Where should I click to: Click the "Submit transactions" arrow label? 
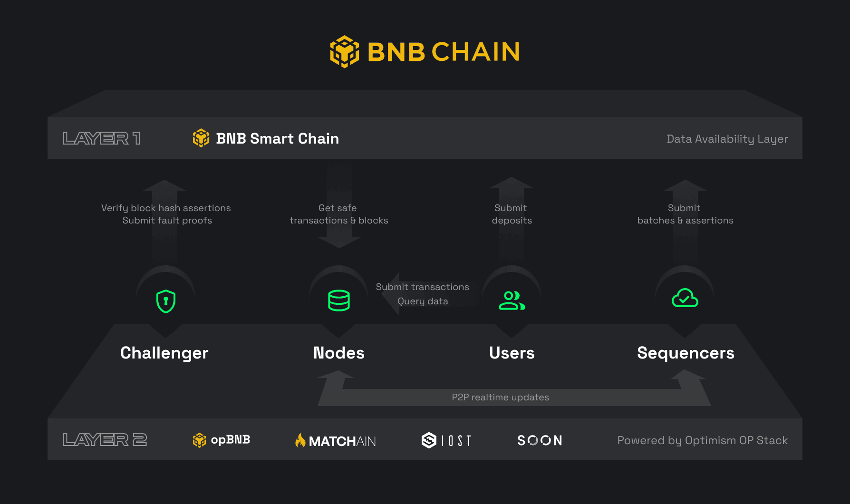(422, 287)
